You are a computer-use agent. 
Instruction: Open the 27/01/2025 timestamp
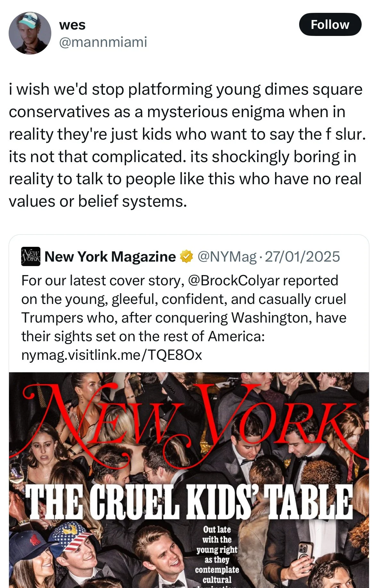pyautogui.click(x=302, y=257)
